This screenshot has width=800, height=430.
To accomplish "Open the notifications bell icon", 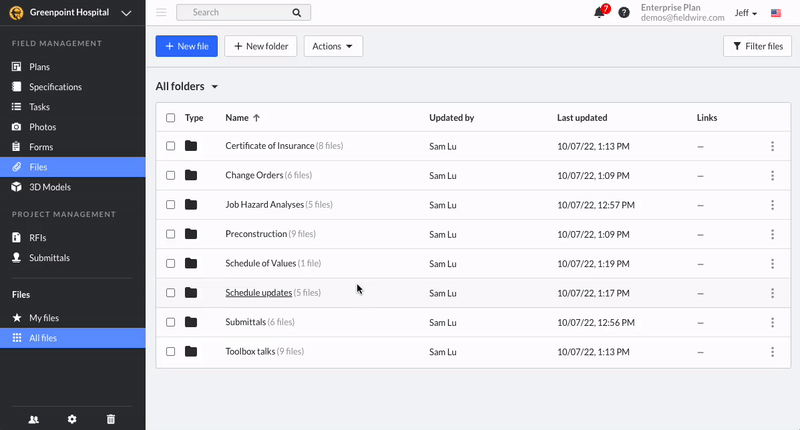I will tap(600, 13).
